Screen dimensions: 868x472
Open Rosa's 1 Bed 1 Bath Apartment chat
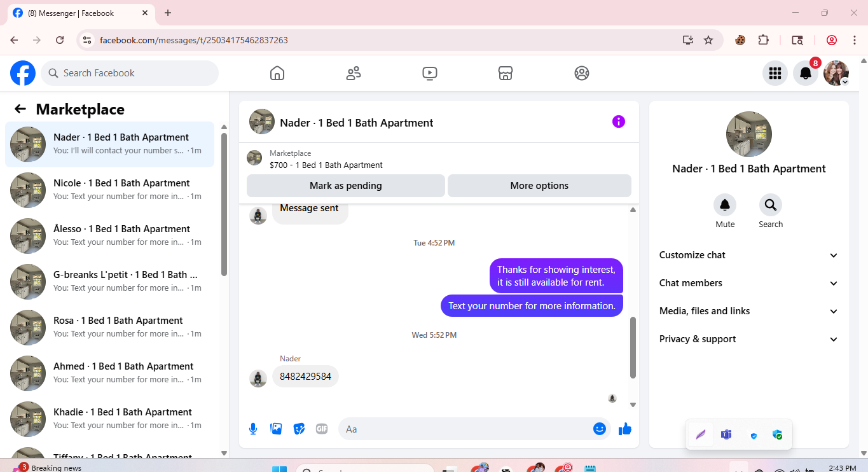tap(110, 328)
